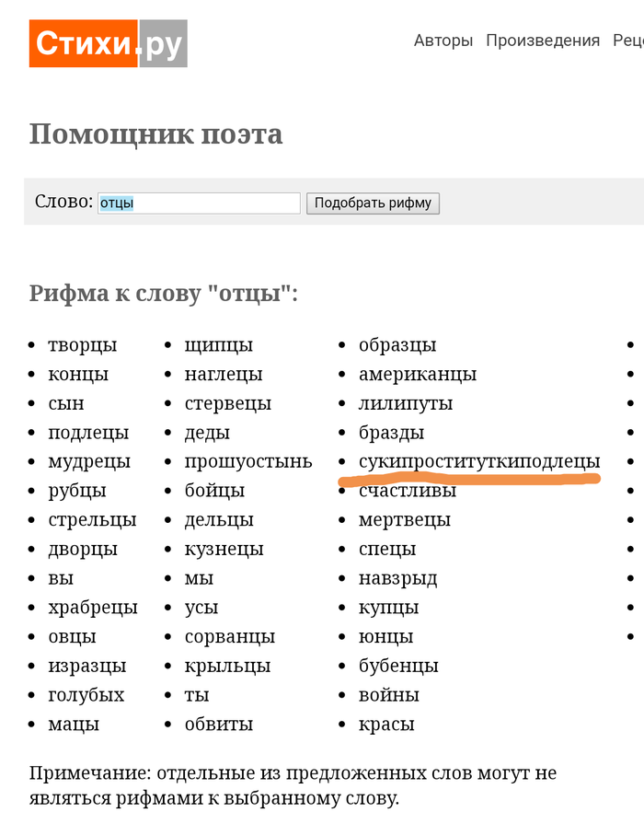Click the underlined word сукипроституткиподлецы

click(479, 461)
